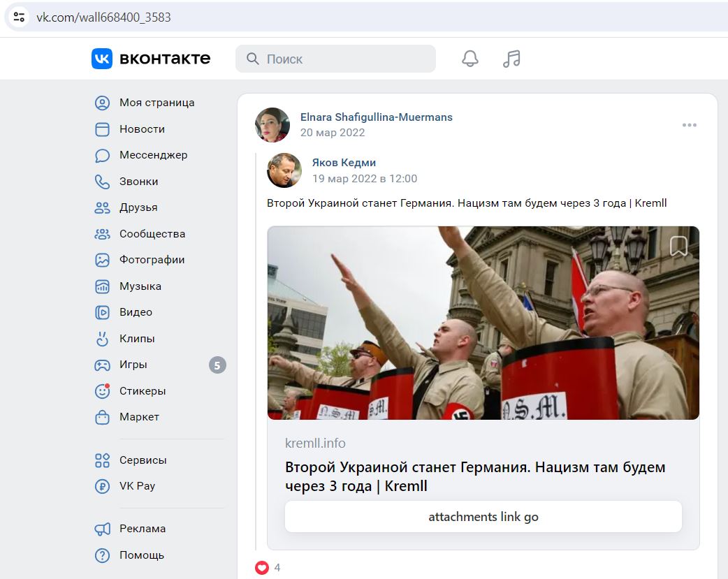Click the Новости feed icon
The height and width of the screenshot is (579, 728).
(x=102, y=129)
